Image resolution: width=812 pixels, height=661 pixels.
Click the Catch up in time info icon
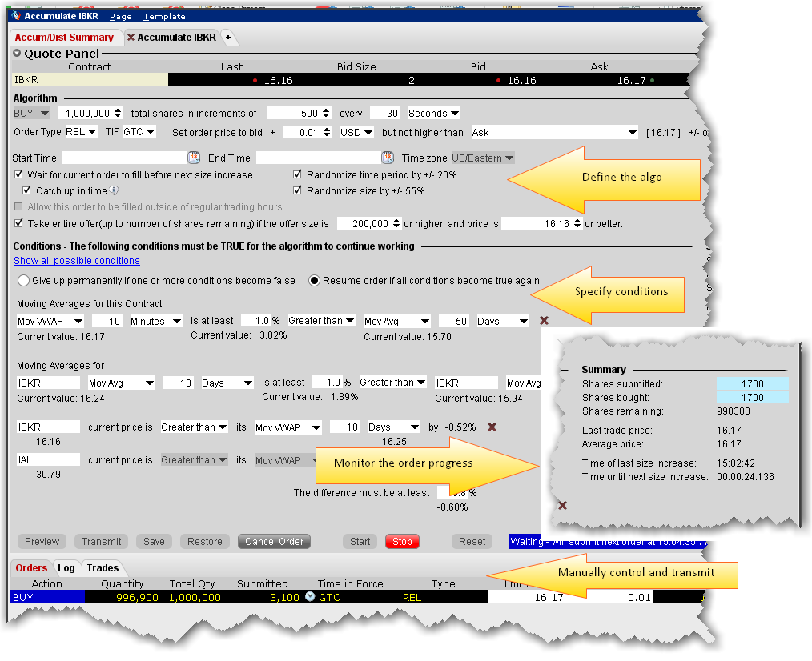(x=114, y=191)
